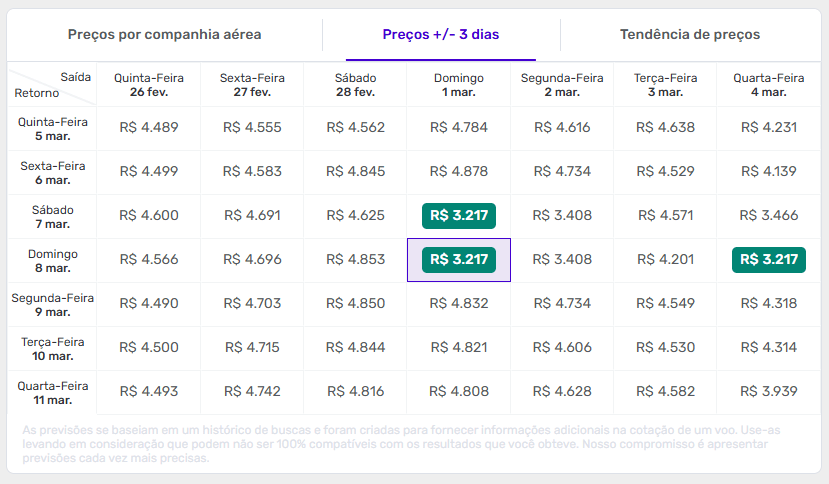Viewport: 829px width, 484px height.
Task: Pick the R$ 4.784 Domingo fare
Action: (459, 127)
